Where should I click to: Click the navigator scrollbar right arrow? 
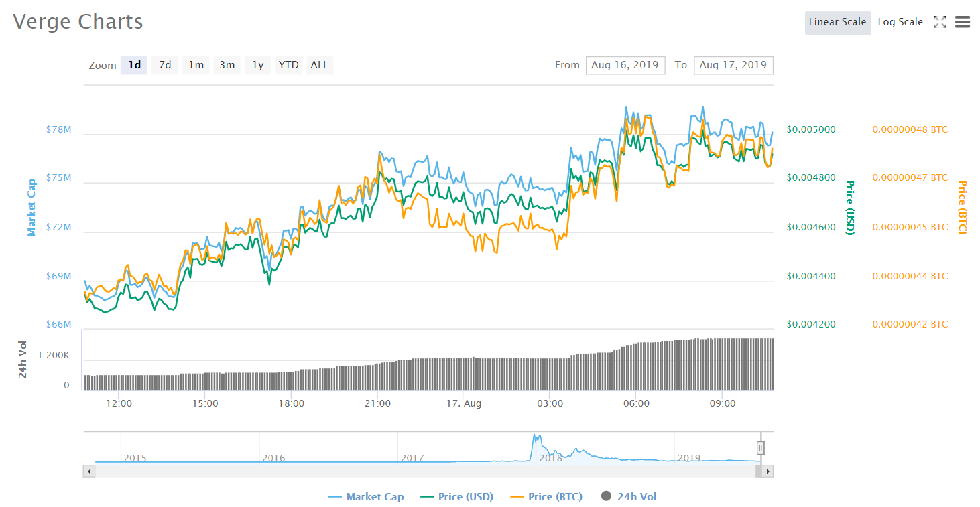point(768,472)
